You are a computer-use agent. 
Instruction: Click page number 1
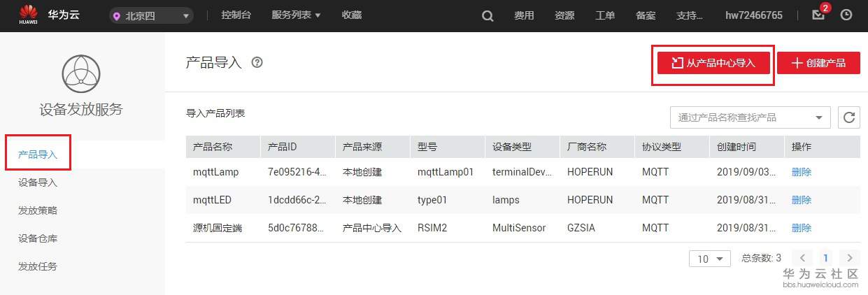click(x=826, y=258)
